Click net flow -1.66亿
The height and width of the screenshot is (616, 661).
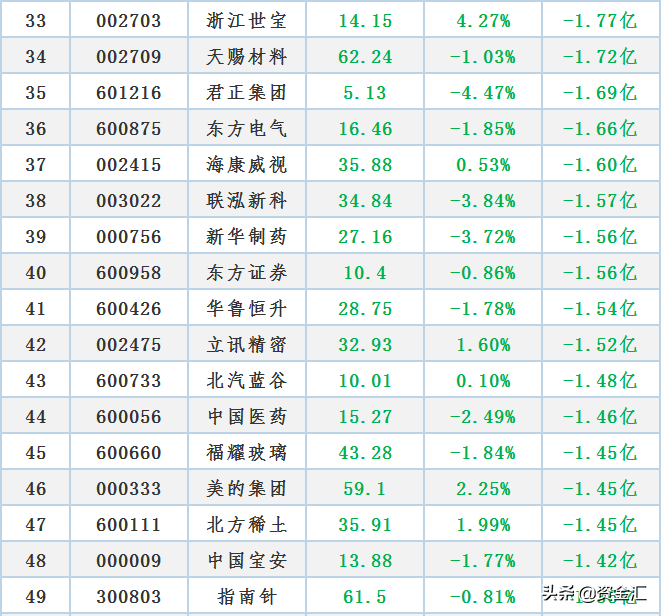pos(600,129)
